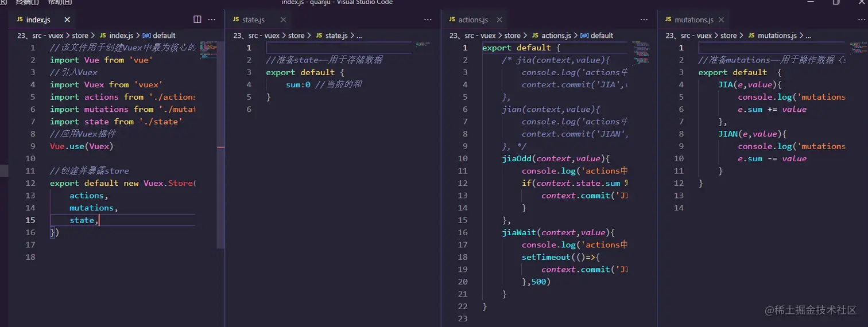Click 'e.sum -= value' in mutations.js
The width and height of the screenshot is (868, 327).
pyautogui.click(x=772, y=159)
